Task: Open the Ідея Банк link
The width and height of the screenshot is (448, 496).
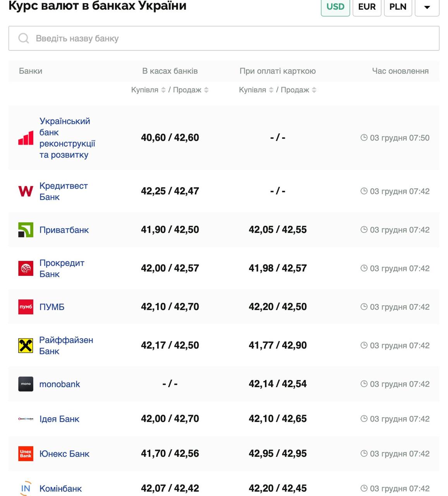Action: tap(59, 419)
